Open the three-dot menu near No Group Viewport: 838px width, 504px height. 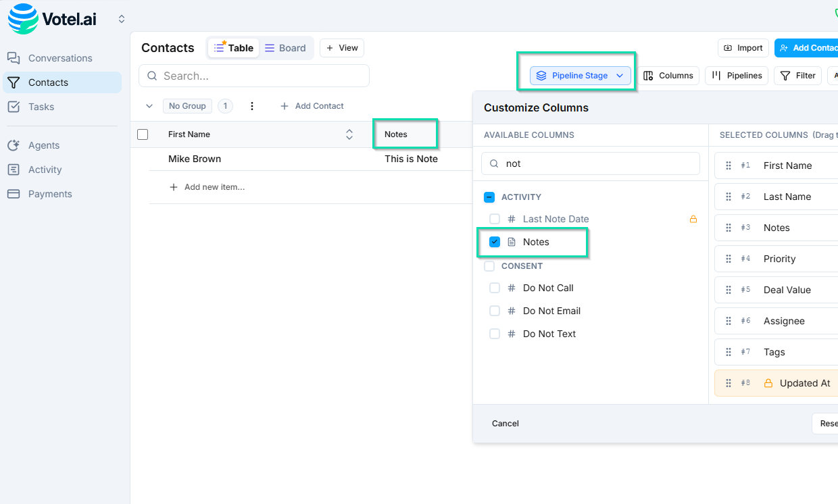[251, 105]
